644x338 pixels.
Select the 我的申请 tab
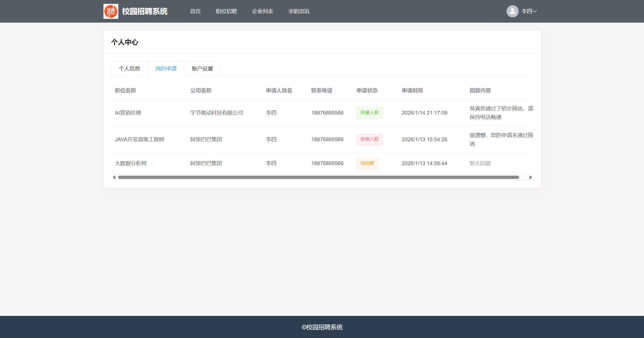coord(166,68)
